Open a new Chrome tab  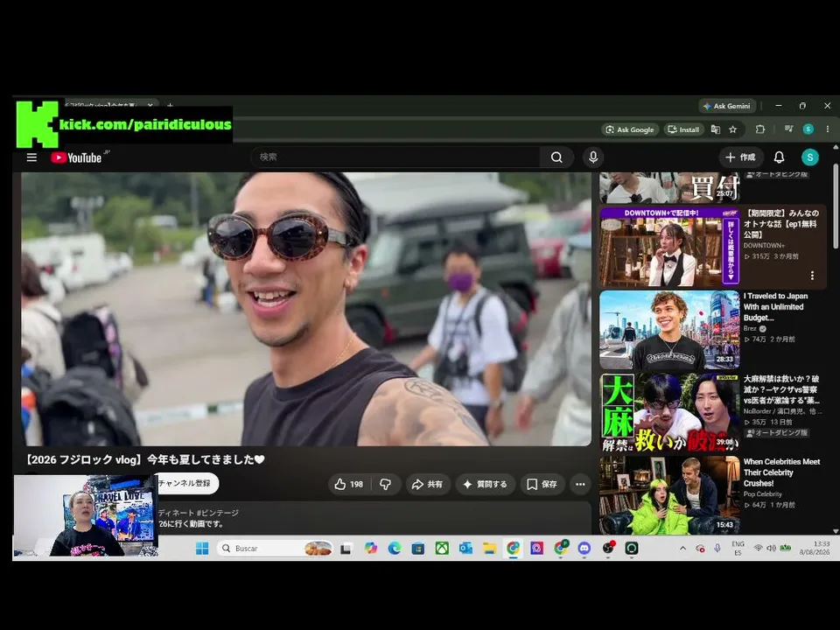[x=170, y=105]
